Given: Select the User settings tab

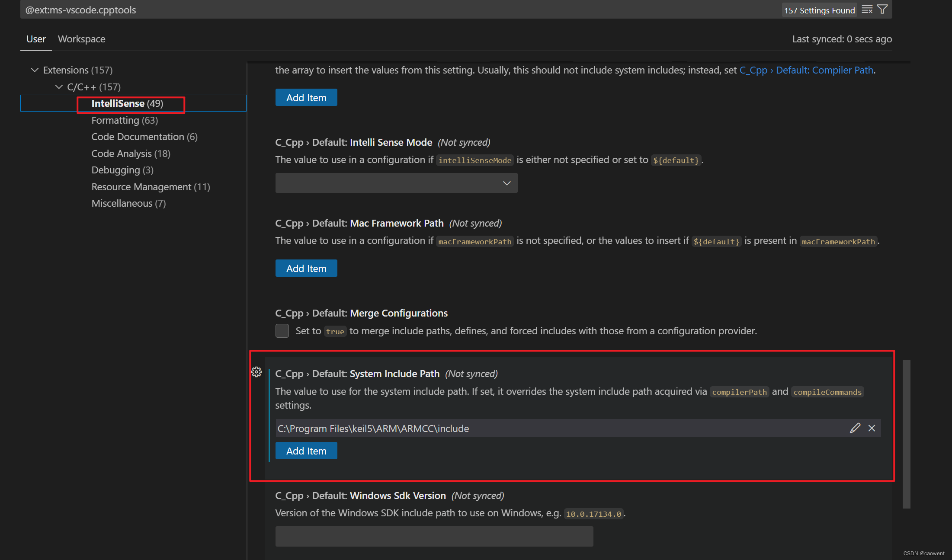Looking at the screenshot, I should (x=36, y=39).
